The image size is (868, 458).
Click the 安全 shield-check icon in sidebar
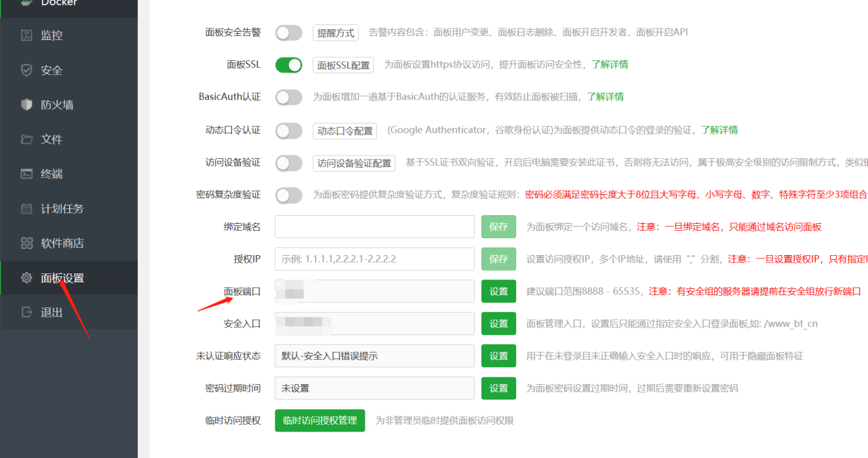pyautogui.click(x=26, y=70)
